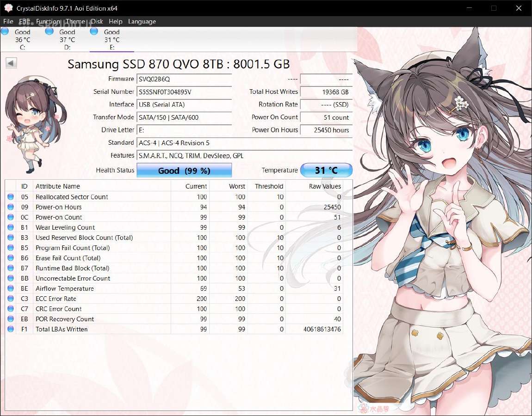Click the Serial Number field
Screen dimensions: 532x416
[x=184, y=92]
